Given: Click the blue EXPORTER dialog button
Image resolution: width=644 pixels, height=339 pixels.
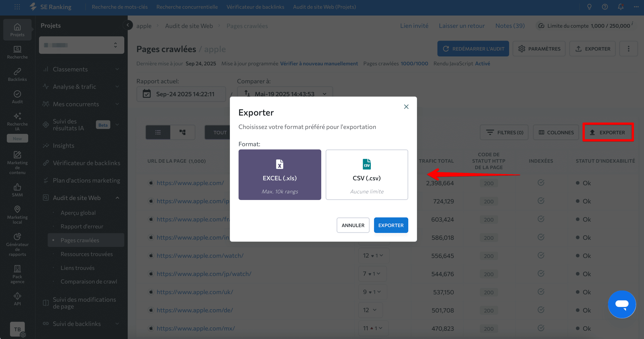Looking at the screenshot, I should pyautogui.click(x=391, y=225).
